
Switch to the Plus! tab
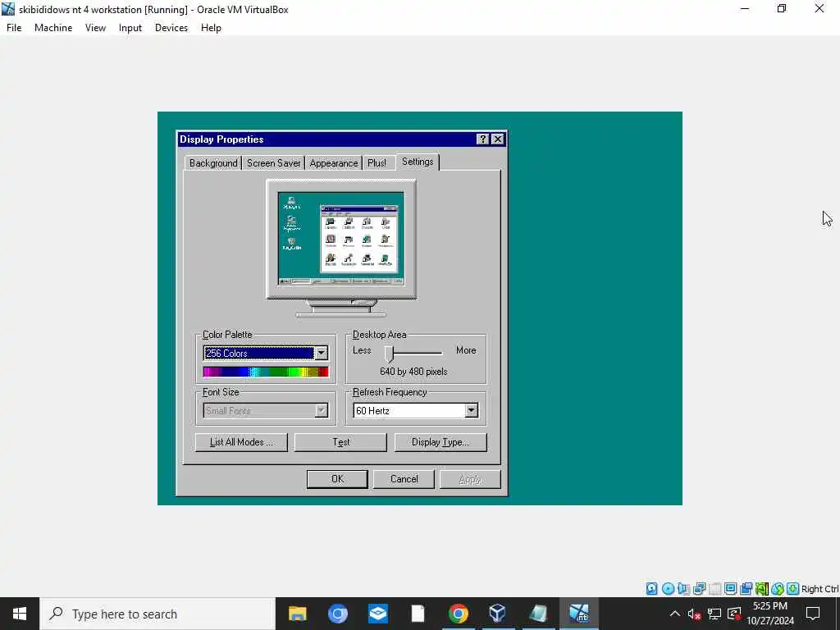pyautogui.click(x=377, y=163)
